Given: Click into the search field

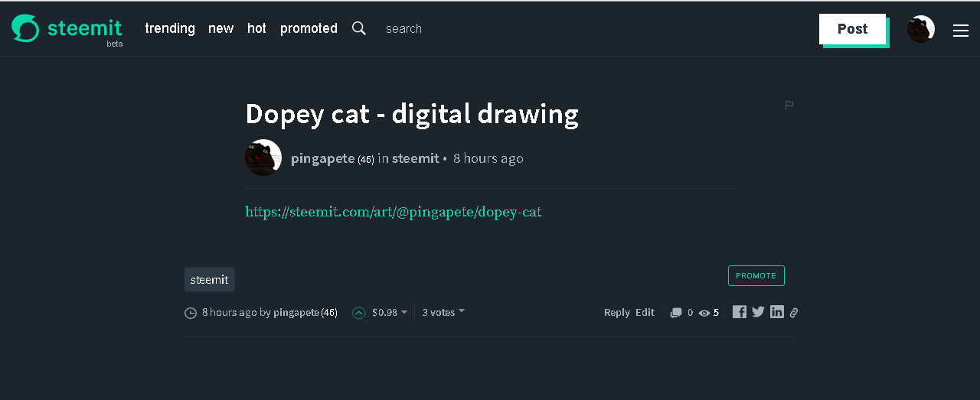Looking at the screenshot, I should 429,29.
